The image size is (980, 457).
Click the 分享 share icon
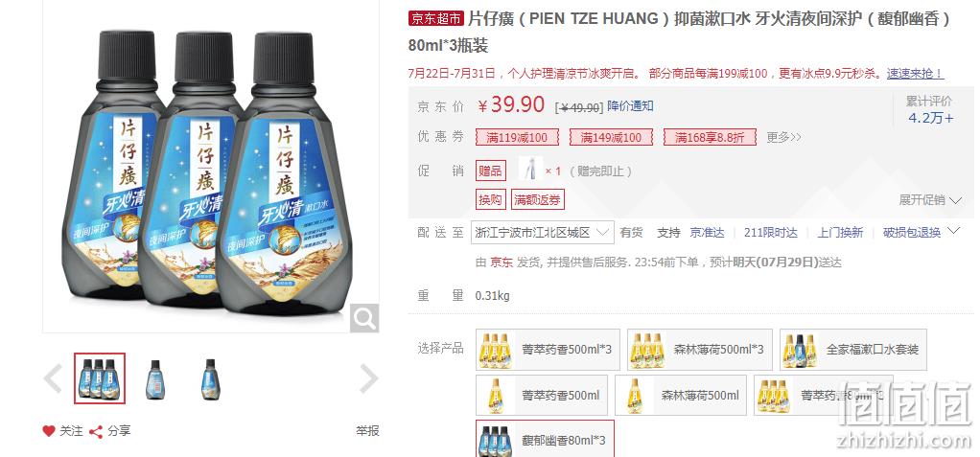[96, 431]
